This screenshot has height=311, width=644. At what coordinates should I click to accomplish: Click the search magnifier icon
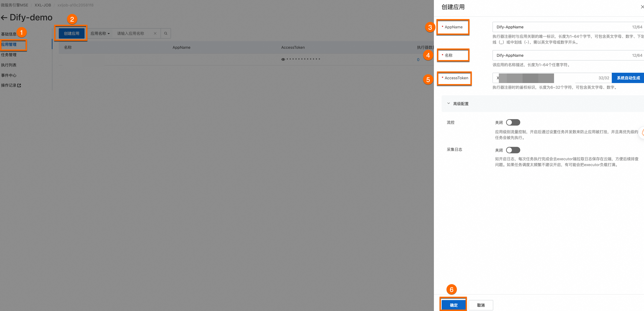[166, 34]
